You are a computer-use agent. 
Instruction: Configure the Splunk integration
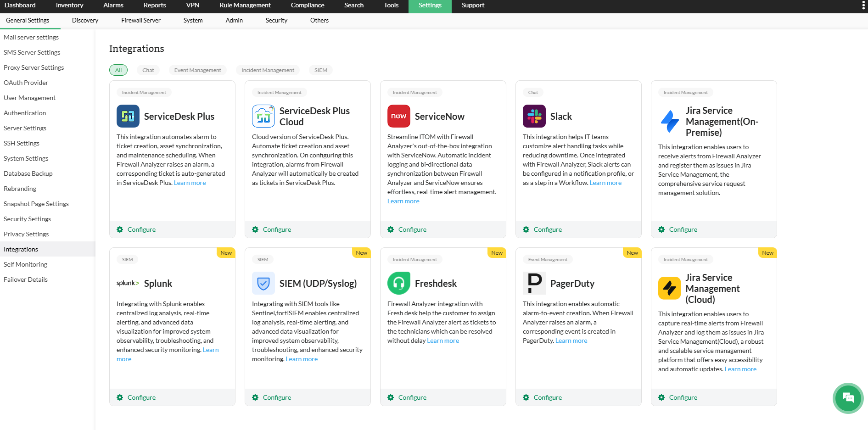(141, 397)
